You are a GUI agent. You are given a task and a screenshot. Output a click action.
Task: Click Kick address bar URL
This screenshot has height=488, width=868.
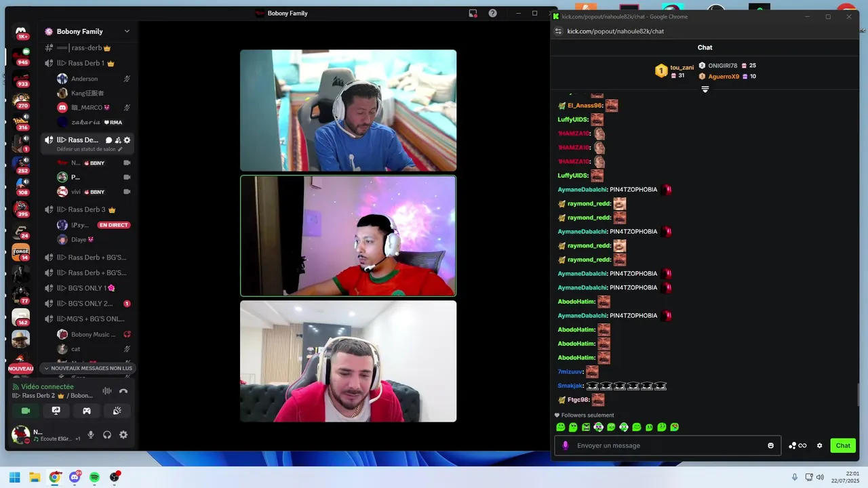click(x=616, y=31)
